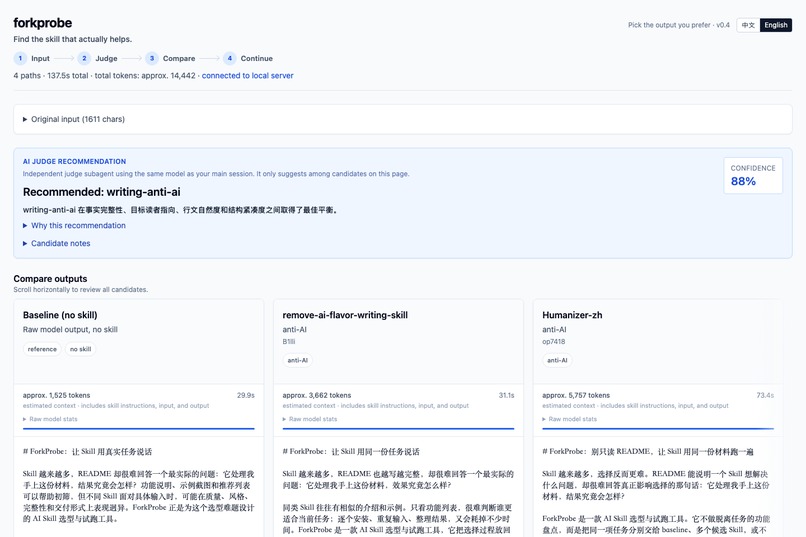The height and width of the screenshot is (537, 806).
Task: Click anti-AI tag on remove-ai-flavor-writing-skill card
Action: click(298, 360)
